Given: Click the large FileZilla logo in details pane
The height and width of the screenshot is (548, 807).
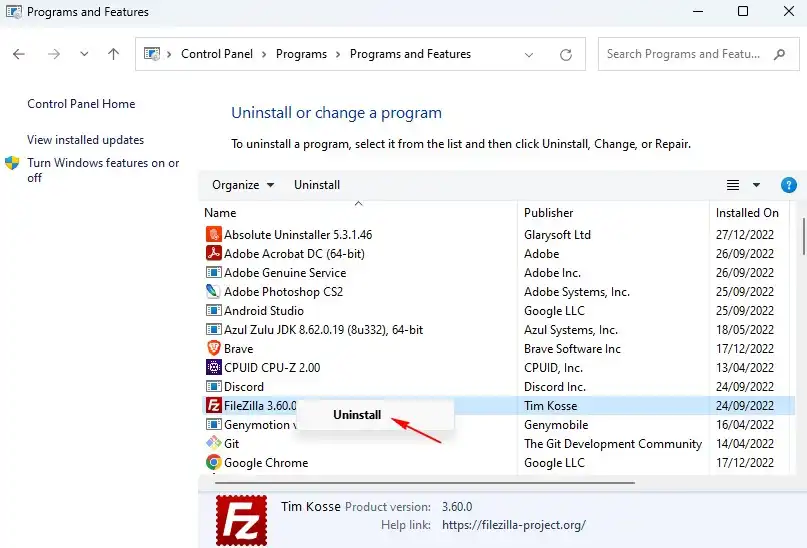Looking at the screenshot, I should pyautogui.click(x=241, y=520).
